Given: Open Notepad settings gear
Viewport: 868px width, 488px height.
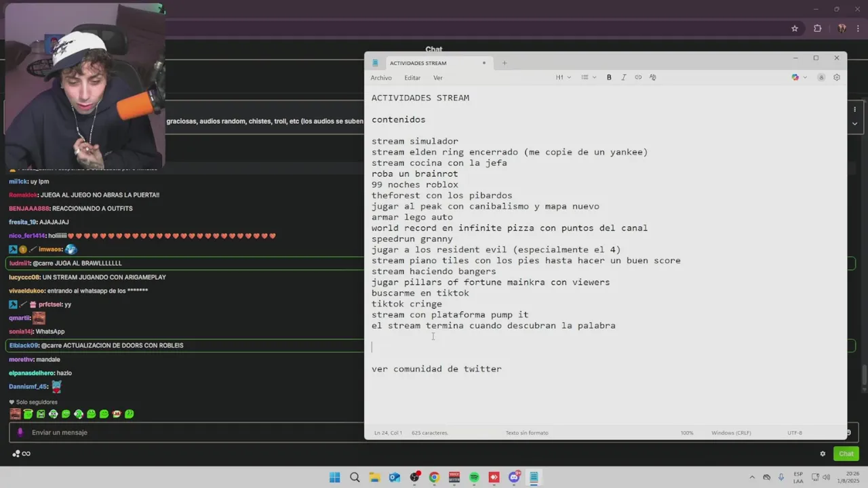Looking at the screenshot, I should [x=837, y=77].
